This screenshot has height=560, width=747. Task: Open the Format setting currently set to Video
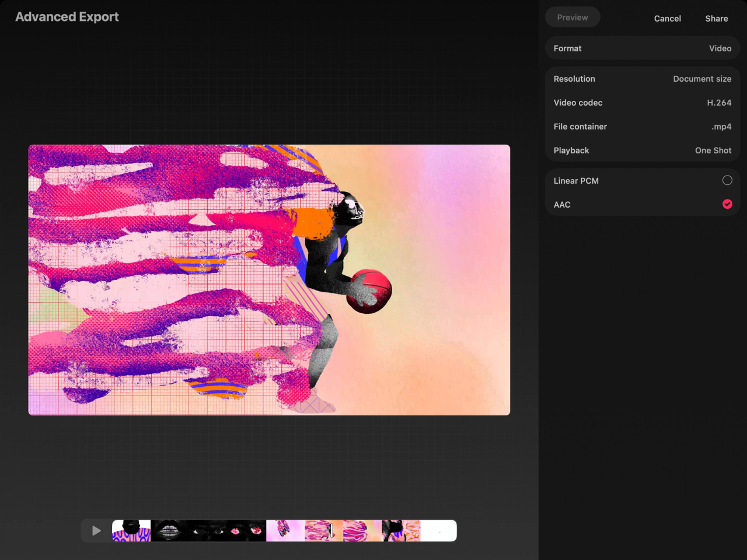pyautogui.click(x=642, y=48)
